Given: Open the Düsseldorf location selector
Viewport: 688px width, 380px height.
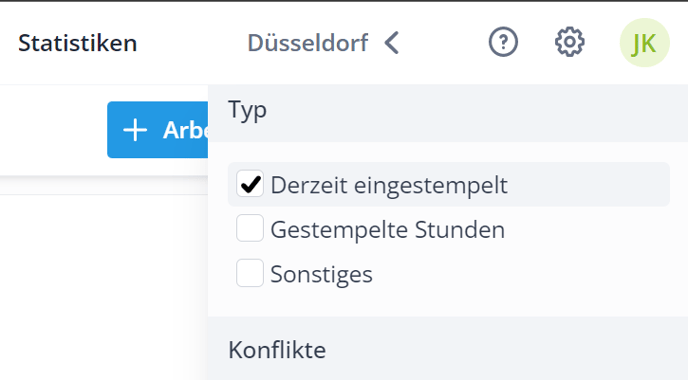Looking at the screenshot, I should click(308, 43).
